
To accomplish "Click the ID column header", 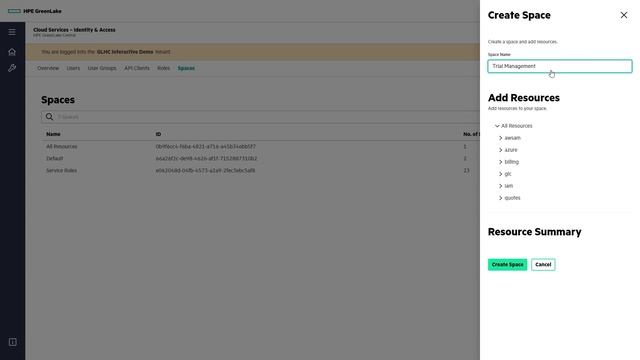I will click(158, 134).
